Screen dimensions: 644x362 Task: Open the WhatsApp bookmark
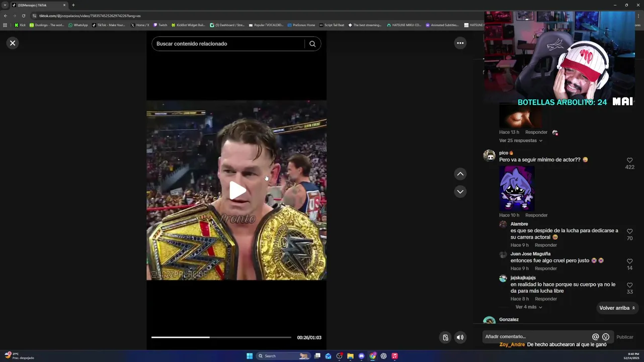(x=78, y=25)
